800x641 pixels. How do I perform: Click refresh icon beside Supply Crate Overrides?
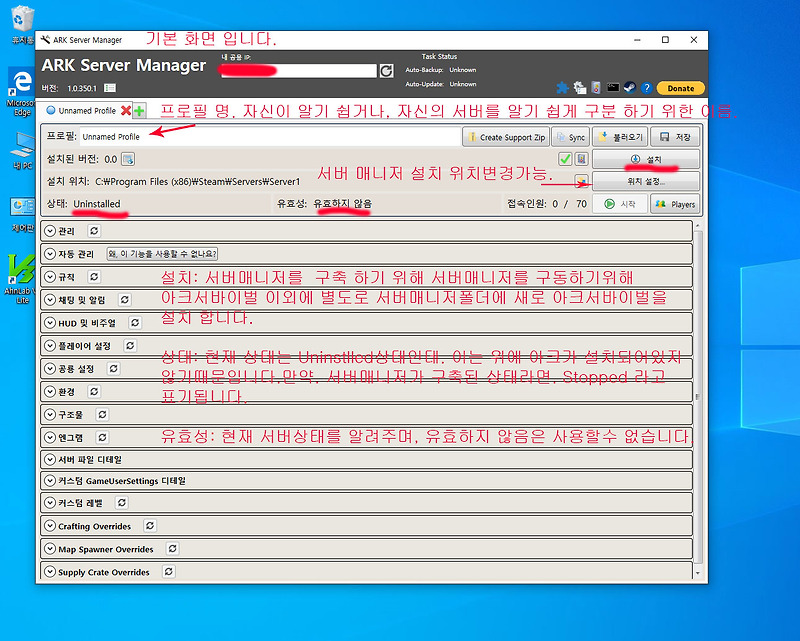168,572
